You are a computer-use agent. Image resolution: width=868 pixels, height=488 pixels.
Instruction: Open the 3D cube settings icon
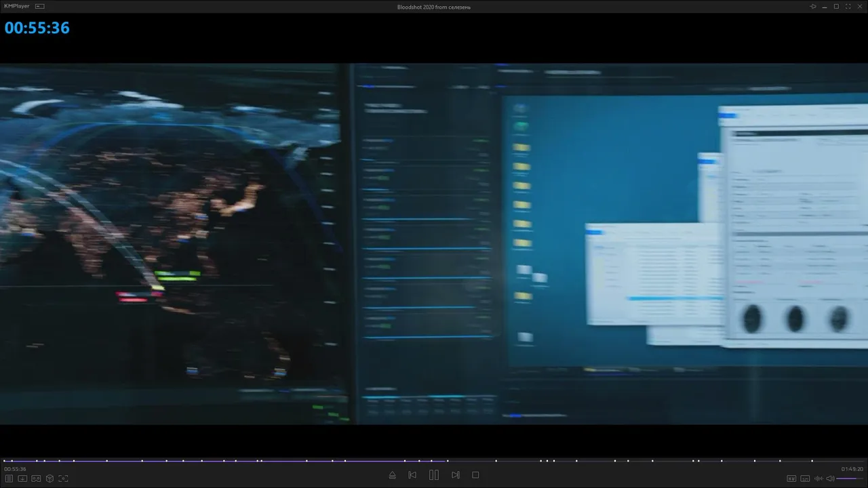50,478
